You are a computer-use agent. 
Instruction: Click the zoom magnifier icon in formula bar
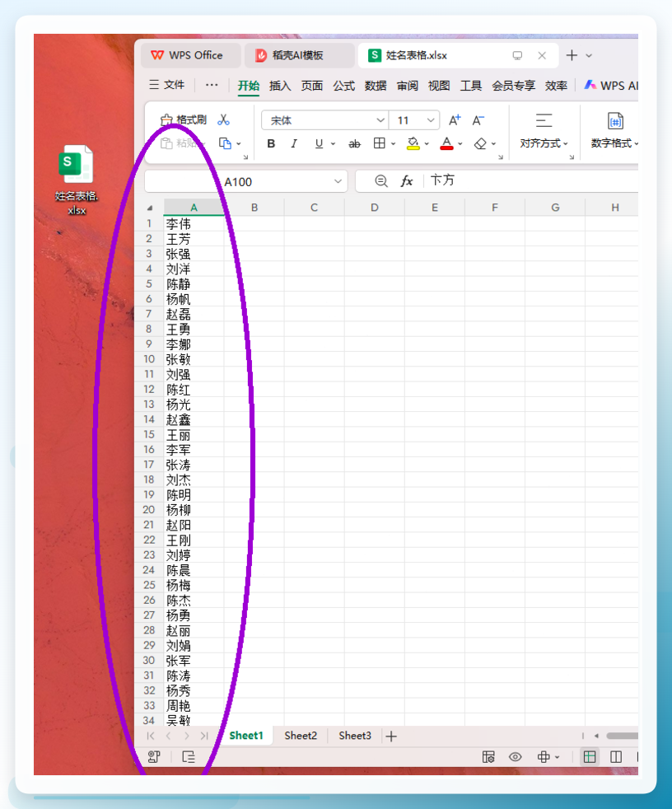coord(380,180)
